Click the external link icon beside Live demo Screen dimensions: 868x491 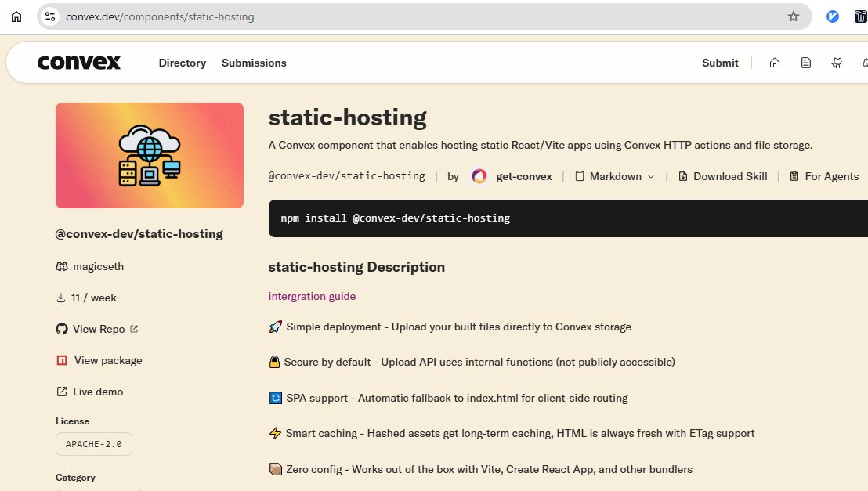click(x=61, y=392)
